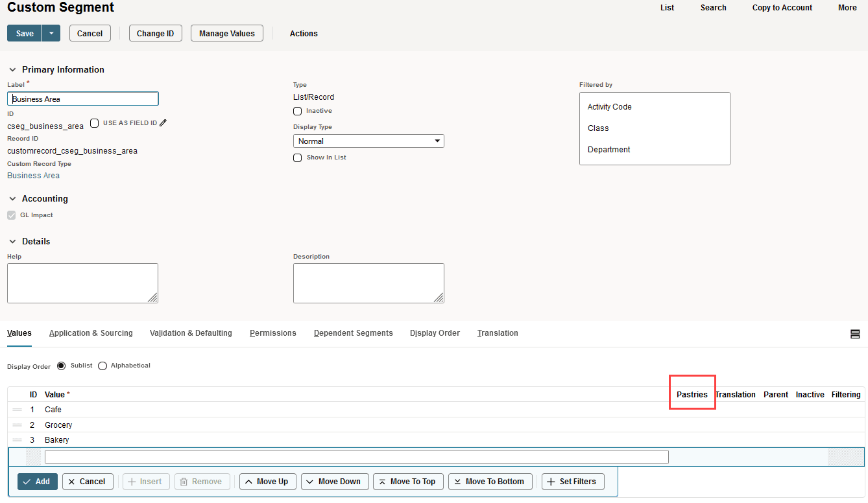Click the Move To Top button
This screenshot has width=868, height=503.
point(408,482)
